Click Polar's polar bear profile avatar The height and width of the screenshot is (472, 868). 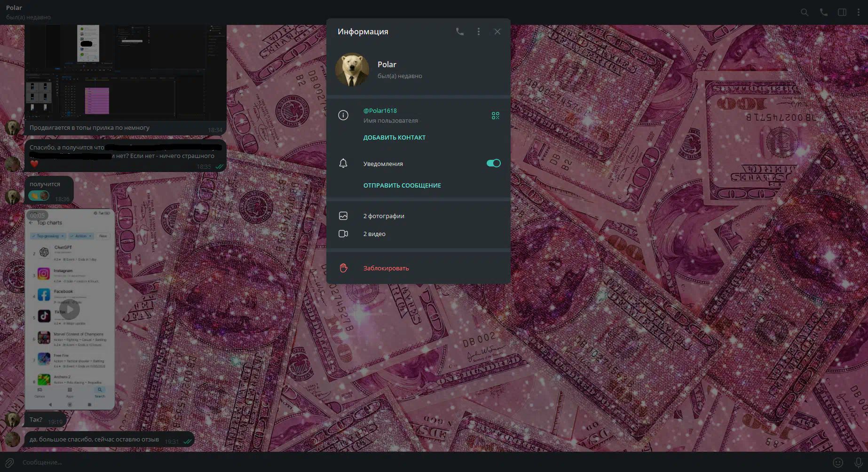coord(352,70)
